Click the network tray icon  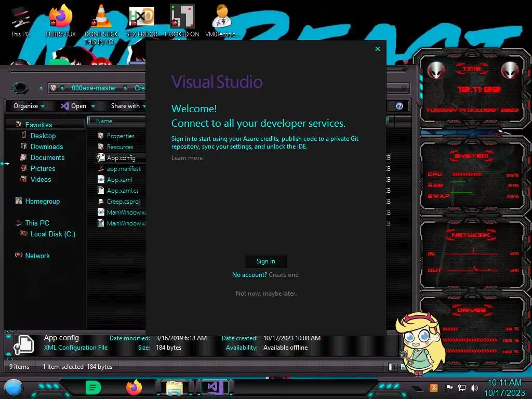click(x=462, y=388)
